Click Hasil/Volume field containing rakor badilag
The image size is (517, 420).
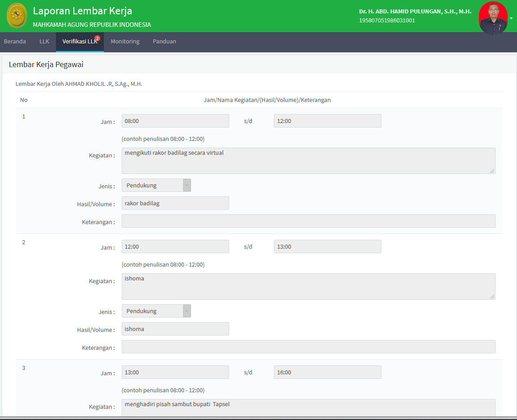[175, 203]
